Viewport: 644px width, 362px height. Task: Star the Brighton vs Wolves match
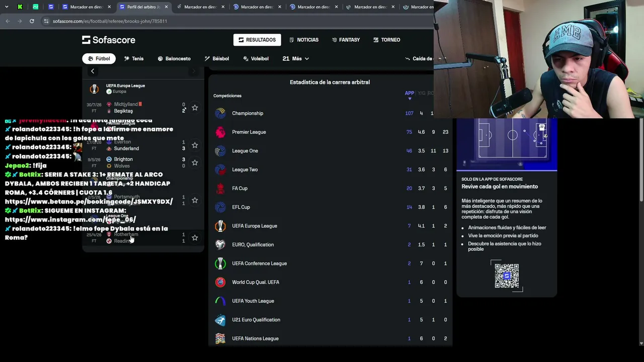[195, 162]
